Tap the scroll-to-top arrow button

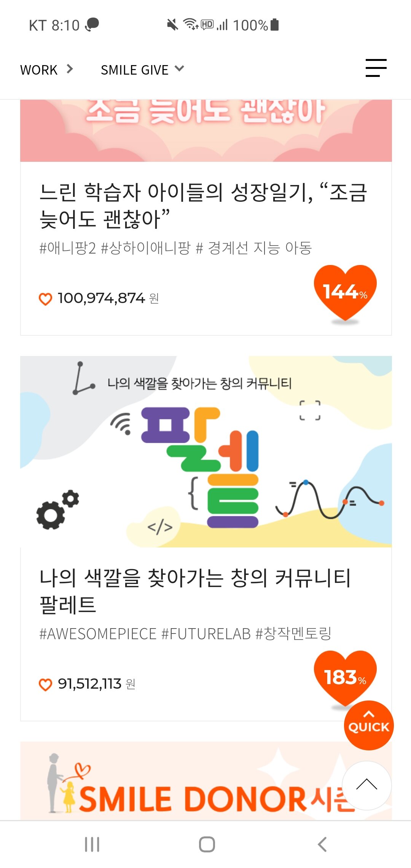[x=366, y=785]
